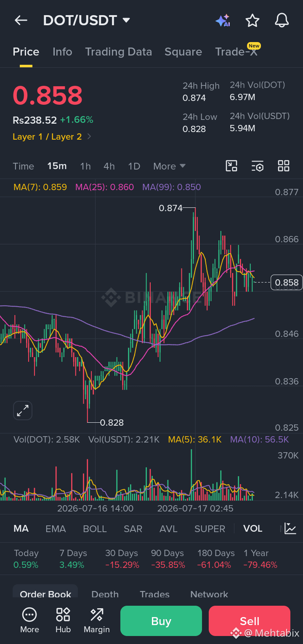Image resolution: width=303 pixels, height=644 pixels.
Task: Open the Square tab
Action: (x=183, y=52)
